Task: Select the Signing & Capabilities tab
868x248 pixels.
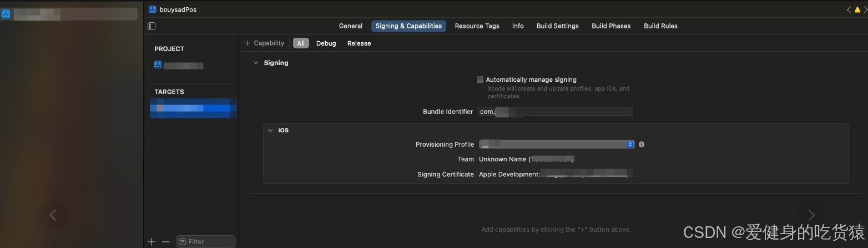Action: 408,26
